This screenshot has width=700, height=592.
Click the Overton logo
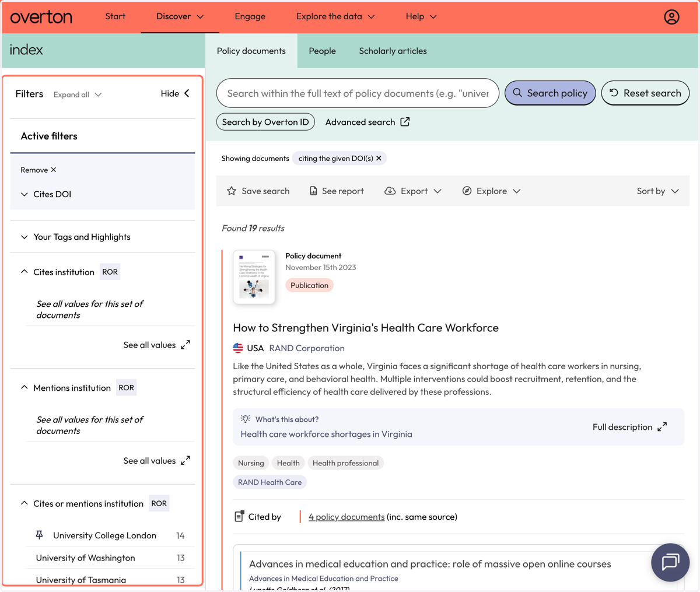pos(41,17)
